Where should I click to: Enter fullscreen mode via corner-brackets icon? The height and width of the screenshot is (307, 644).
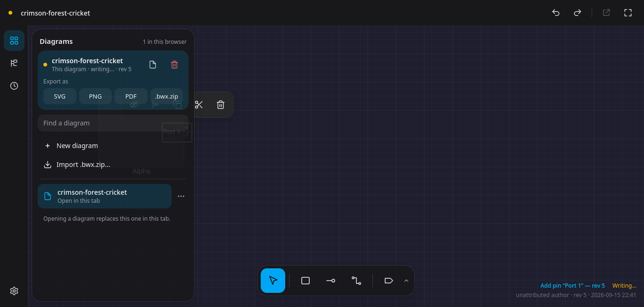(x=628, y=13)
